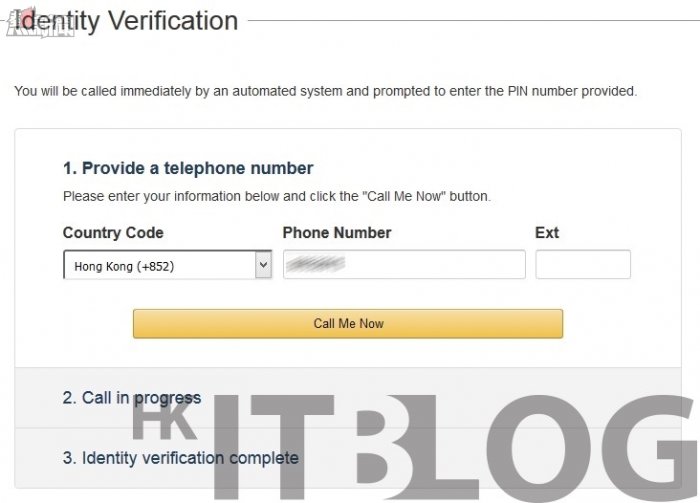700x503 pixels.
Task: Open the Country Code dropdown arrow
Action: (x=263, y=265)
